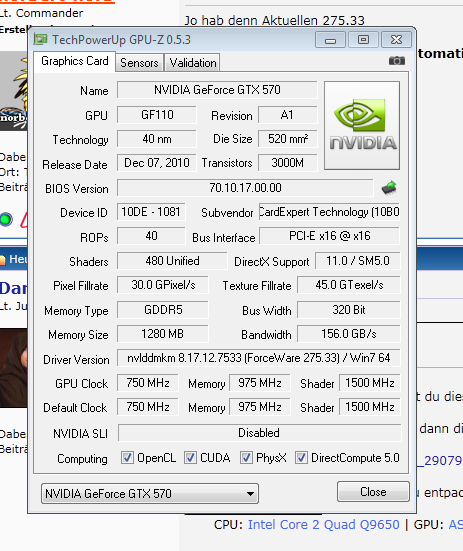463x551 pixels.
Task: Click the GPU-Z title bar app icon
Action: (40, 39)
